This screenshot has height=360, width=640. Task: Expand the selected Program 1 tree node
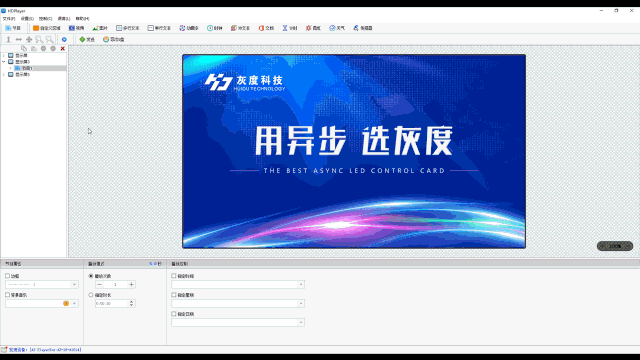(x=10, y=68)
